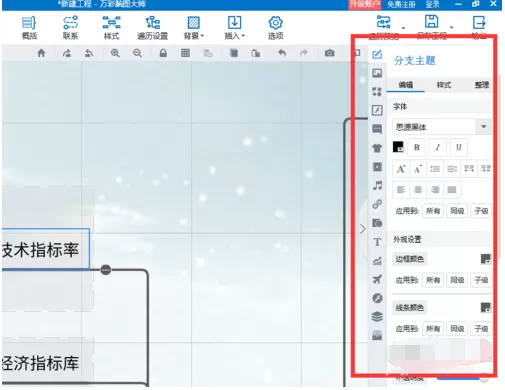Expand the traversal preview dropdown arrow
The height and width of the screenshot is (390, 505).
(x=404, y=28)
